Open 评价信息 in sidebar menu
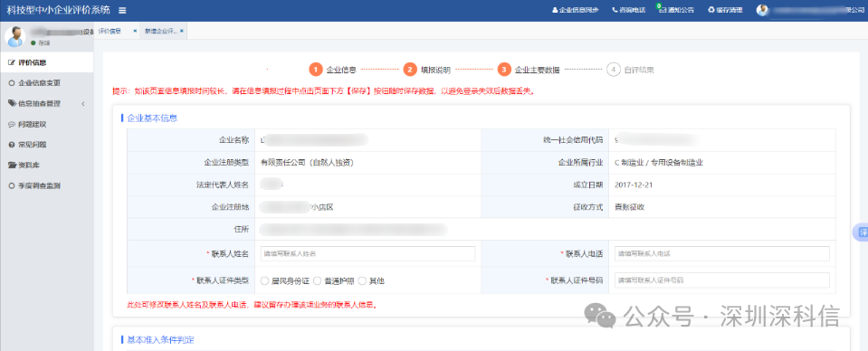Image resolution: width=868 pixels, height=351 pixels. coord(46,62)
